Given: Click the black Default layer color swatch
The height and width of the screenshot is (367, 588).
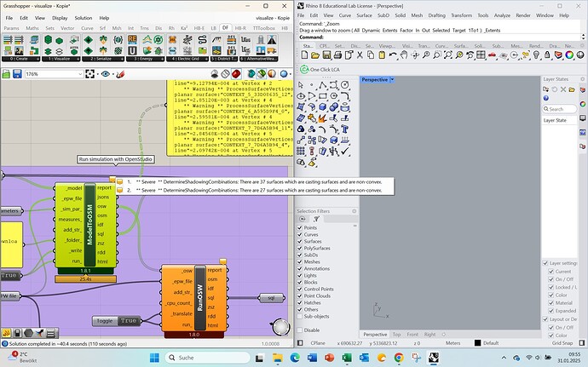Looking at the screenshot, I should tap(477, 342).
